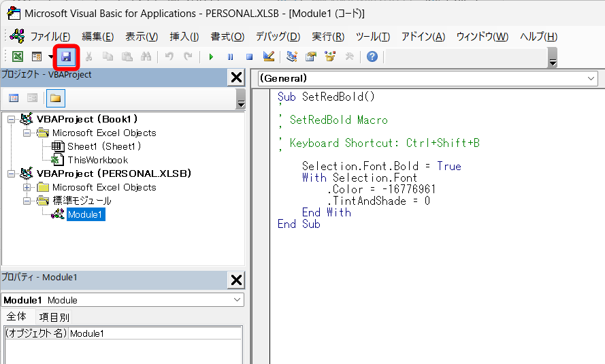Toggle Design Mode icon
This screenshot has height=364, width=605.
tap(269, 56)
